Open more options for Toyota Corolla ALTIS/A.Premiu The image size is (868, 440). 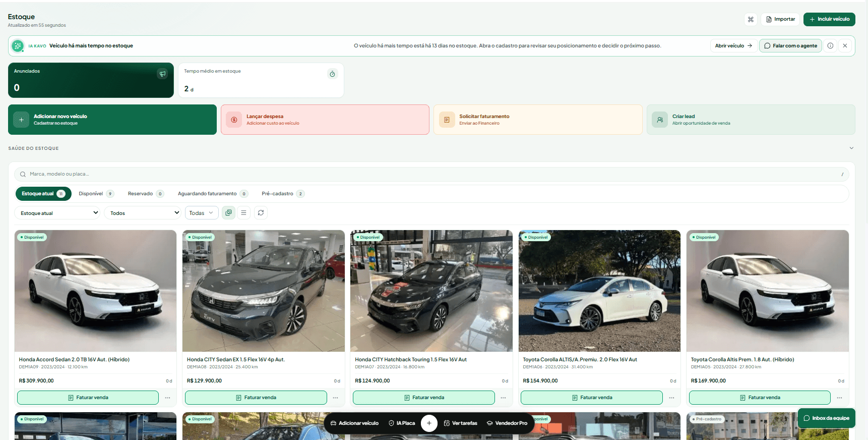pyautogui.click(x=671, y=398)
